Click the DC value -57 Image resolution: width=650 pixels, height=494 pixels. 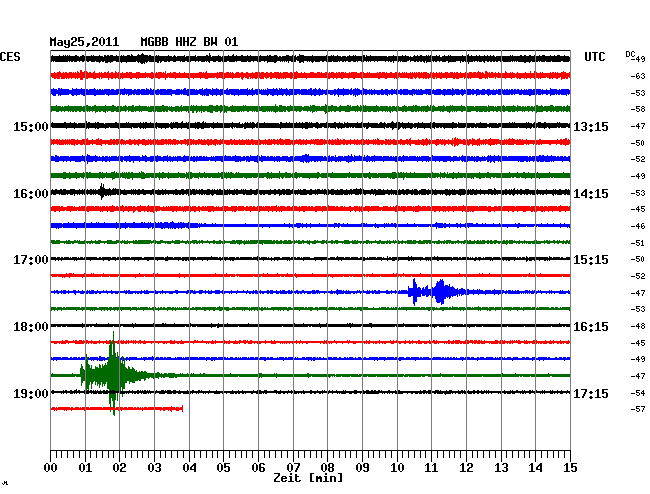tap(638, 409)
